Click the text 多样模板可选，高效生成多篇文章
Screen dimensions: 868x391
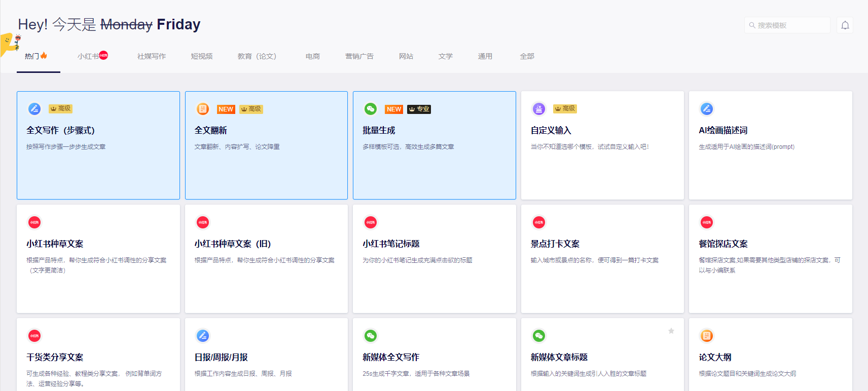click(x=408, y=147)
